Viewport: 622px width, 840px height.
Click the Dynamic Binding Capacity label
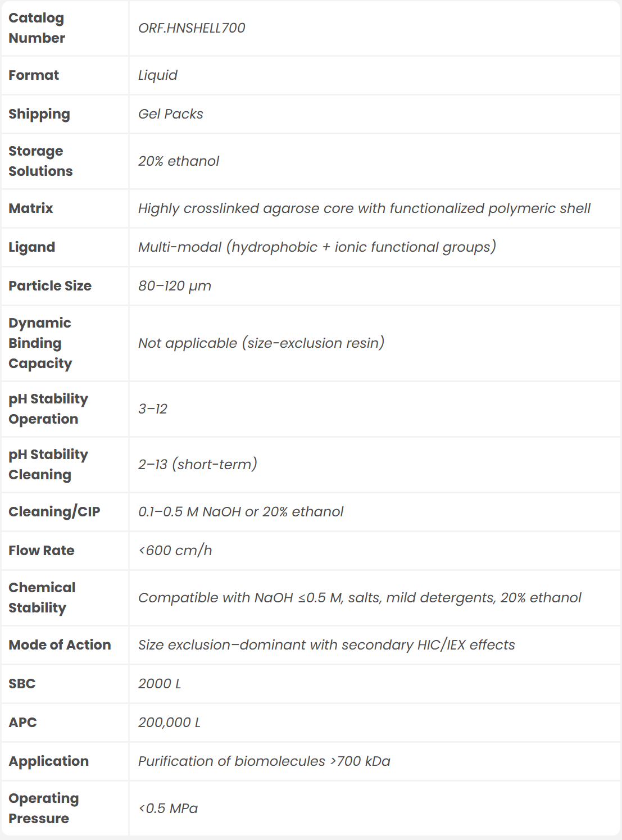point(40,343)
